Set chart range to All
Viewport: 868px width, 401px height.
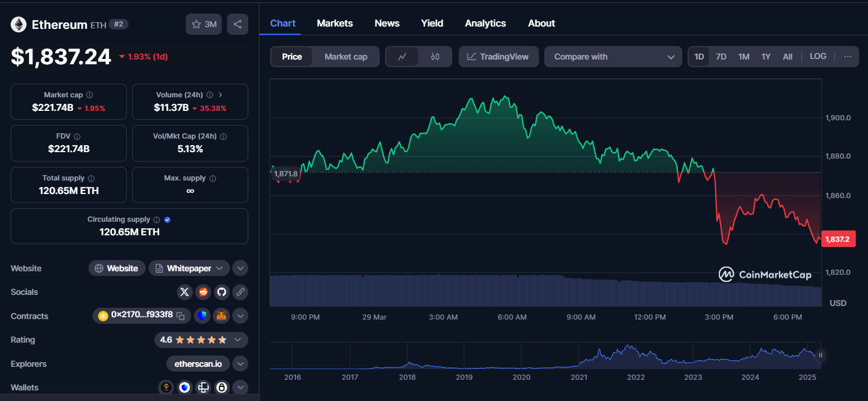click(787, 57)
